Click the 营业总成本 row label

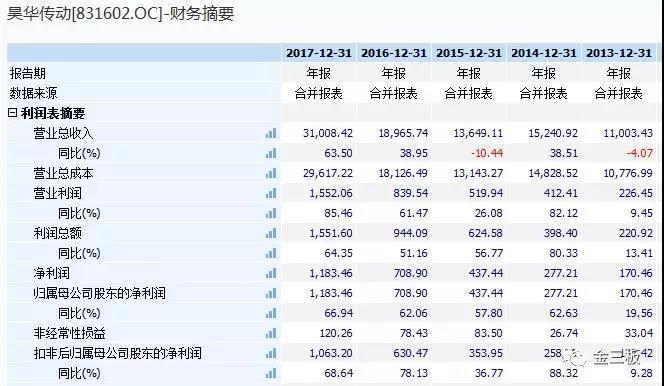(x=63, y=173)
